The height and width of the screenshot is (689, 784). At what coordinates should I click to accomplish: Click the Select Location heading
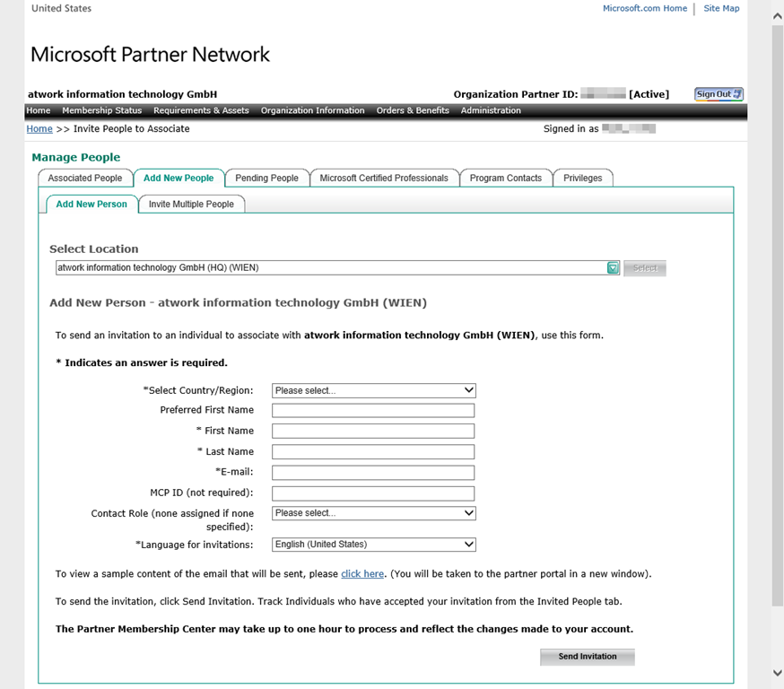[93, 249]
